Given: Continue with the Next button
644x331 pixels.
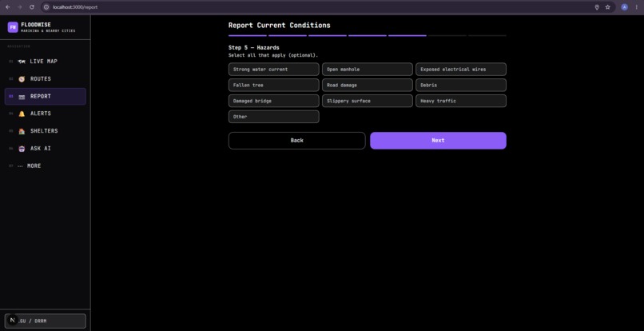Looking at the screenshot, I should [438, 141].
